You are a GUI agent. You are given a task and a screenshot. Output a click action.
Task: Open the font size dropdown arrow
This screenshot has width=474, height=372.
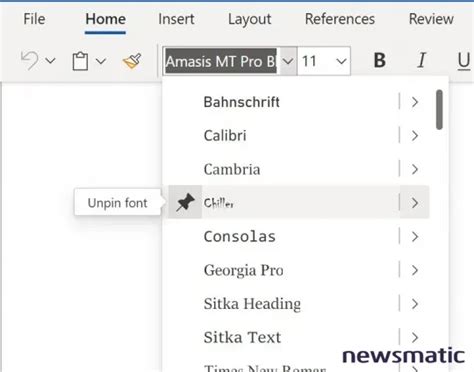(x=341, y=61)
